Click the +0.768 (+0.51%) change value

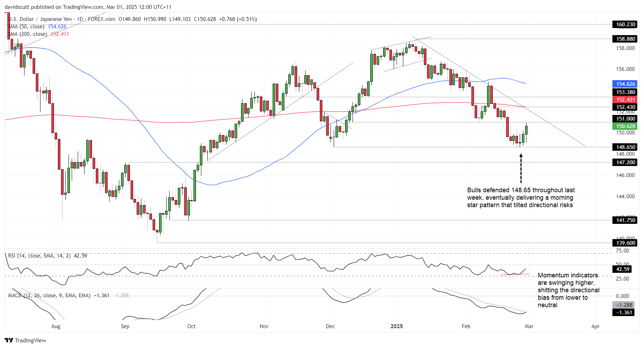pyautogui.click(x=238, y=19)
